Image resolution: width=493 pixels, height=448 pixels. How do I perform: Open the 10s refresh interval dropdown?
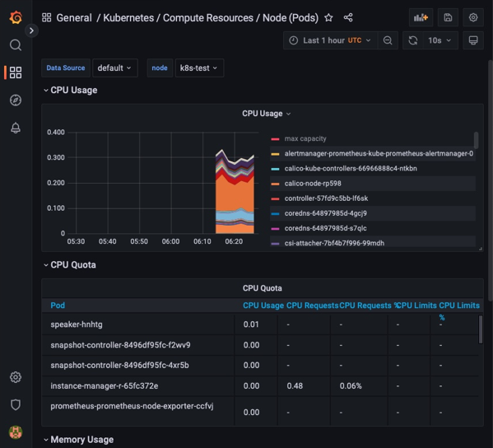pyautogui.click(x=440, y=40)
